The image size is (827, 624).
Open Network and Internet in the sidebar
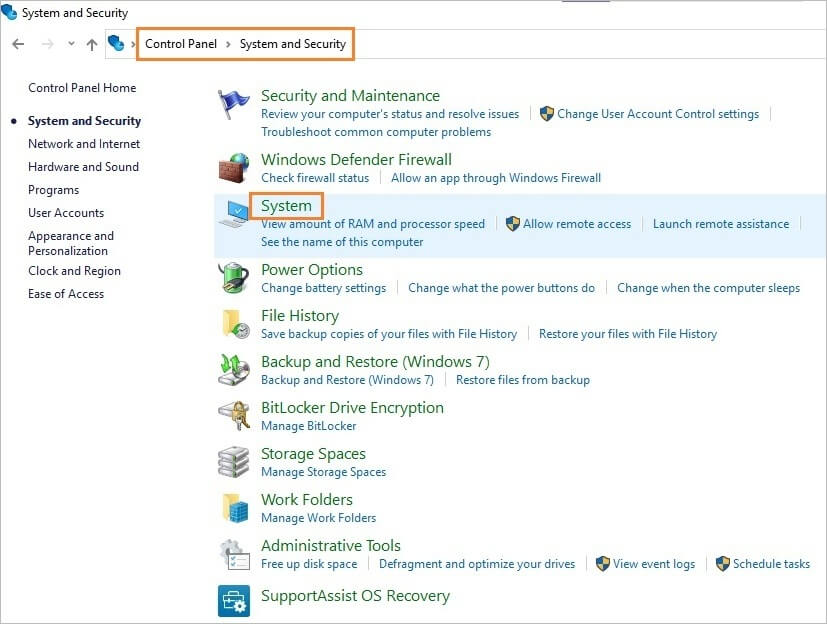(x=84, y=144)
